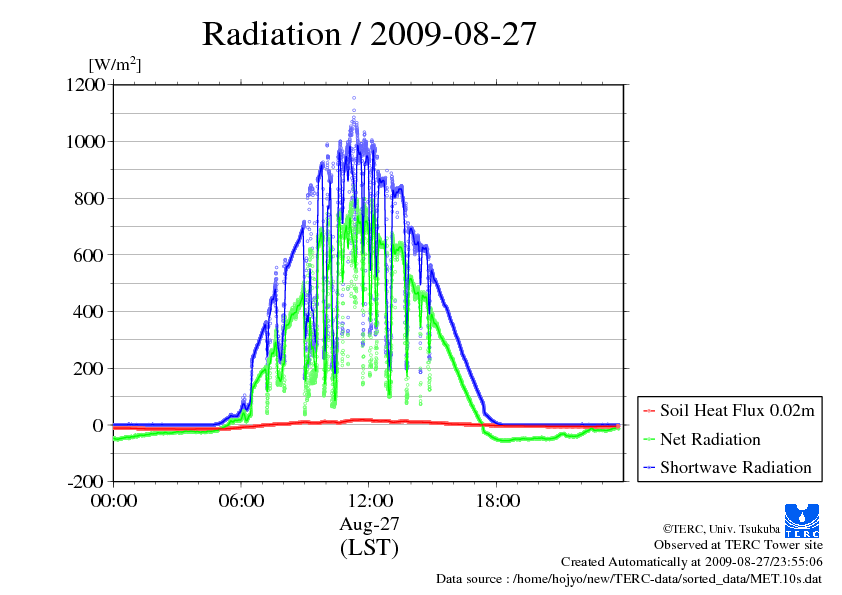Click the Net Radiation legend text
This screenshot has width=842, height=595.
710,439
